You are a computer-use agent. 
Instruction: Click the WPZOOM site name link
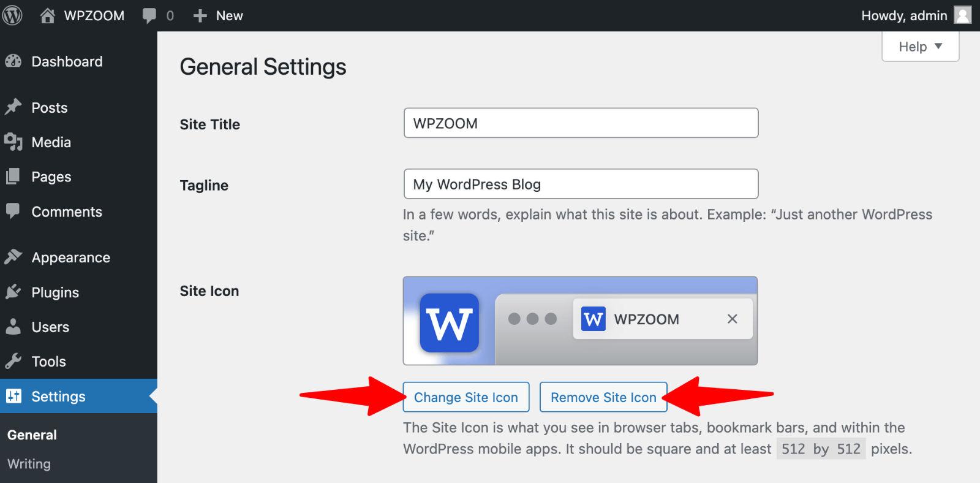[94, 16]
